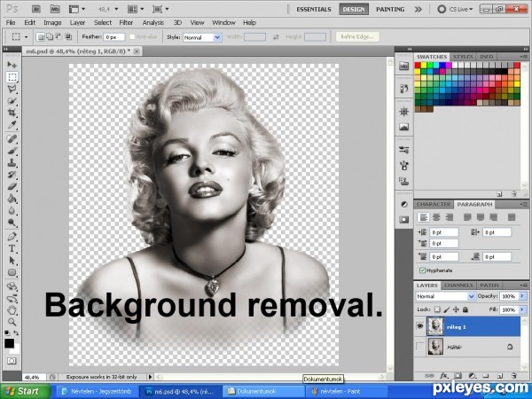Select the Rounded Rectangle shape tool

[x=12, y=272]
